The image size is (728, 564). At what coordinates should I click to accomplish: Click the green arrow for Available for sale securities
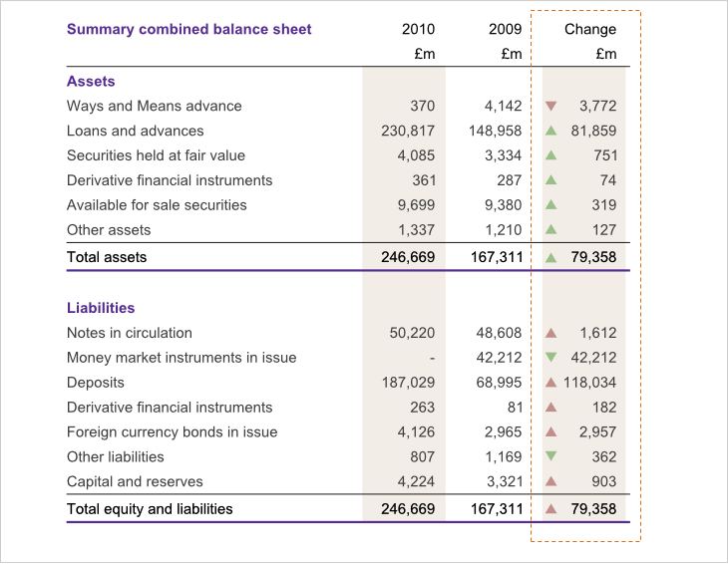[x=550, y=205]
